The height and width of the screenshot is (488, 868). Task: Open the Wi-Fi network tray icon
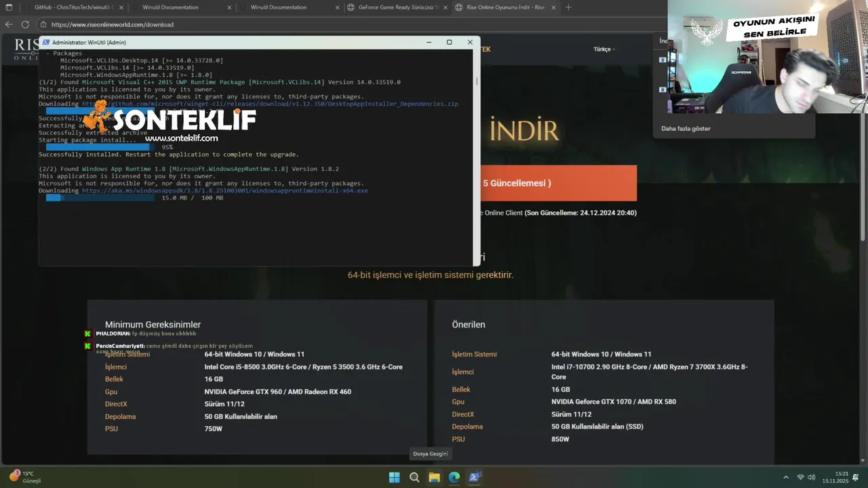click(800, 477)
